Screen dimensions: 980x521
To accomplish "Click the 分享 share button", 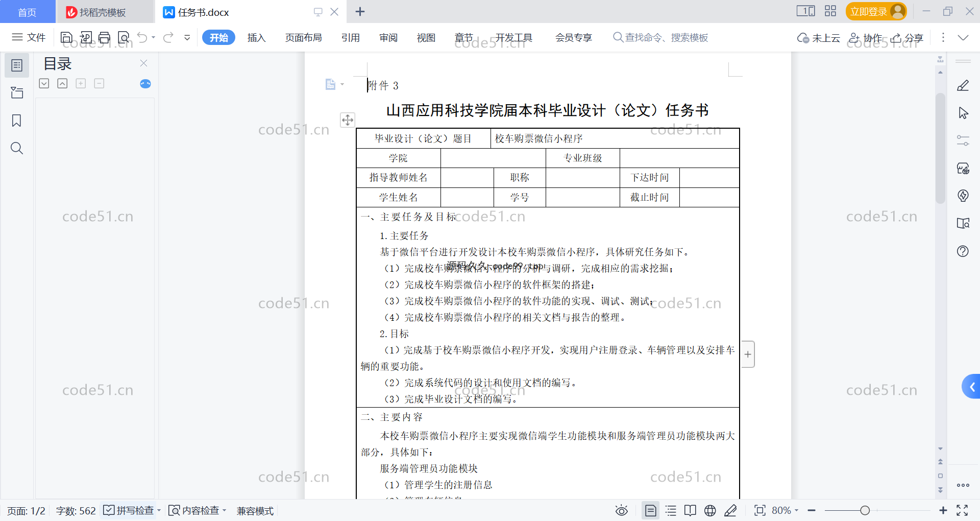I will pos(907,38).
